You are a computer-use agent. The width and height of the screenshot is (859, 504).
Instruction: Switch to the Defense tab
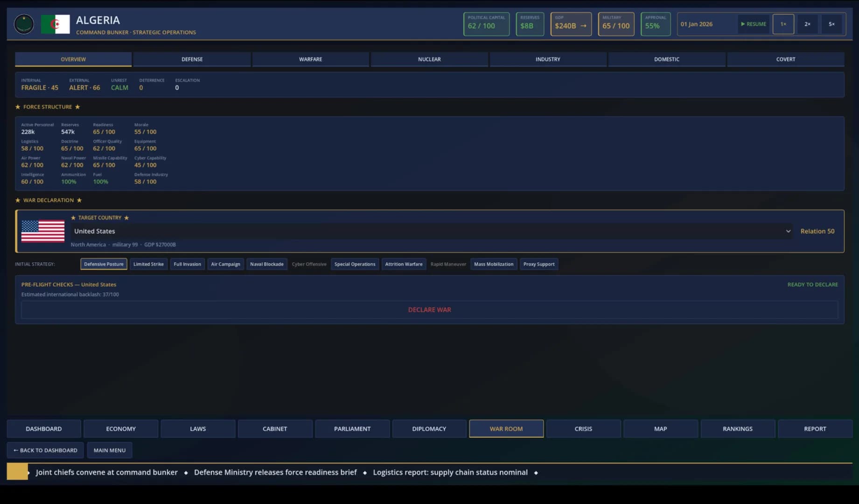click(192, 59)
